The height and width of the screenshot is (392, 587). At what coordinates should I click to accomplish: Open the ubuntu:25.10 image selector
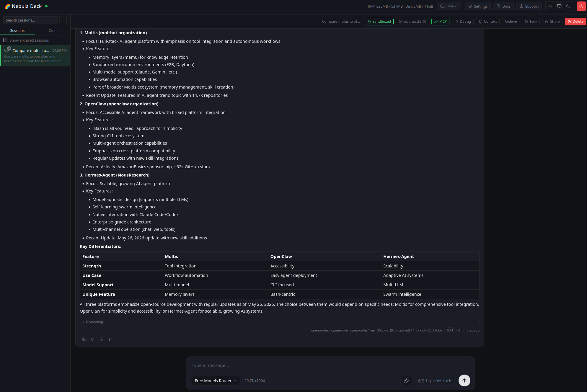click(x=412, y=22)
